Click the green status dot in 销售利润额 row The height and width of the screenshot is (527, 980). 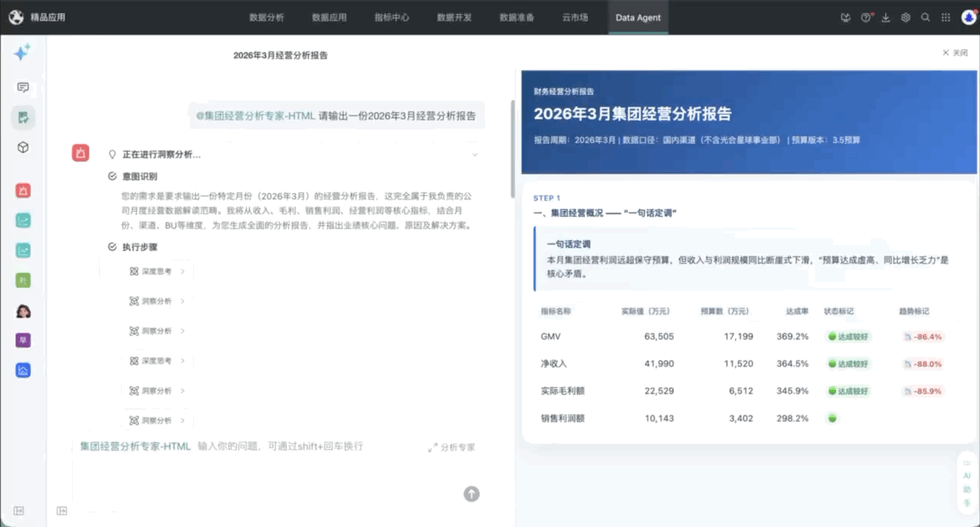(832, 418)
